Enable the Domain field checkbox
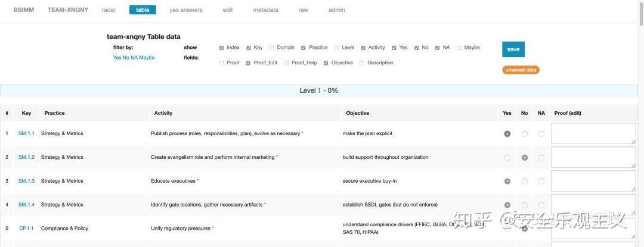This screenshot has height=247, width=644. (x=272, y=48)
